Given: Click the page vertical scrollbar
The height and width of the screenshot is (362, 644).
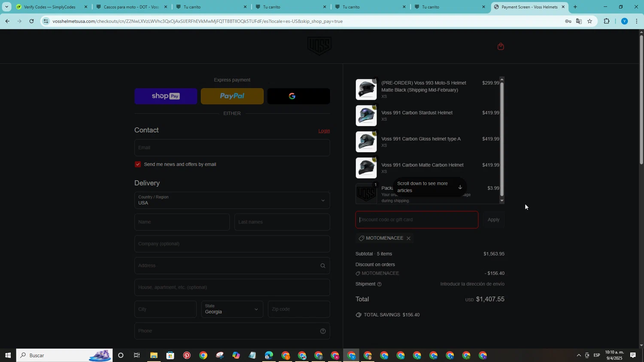Looking at the screenshot, I should 641,100.
